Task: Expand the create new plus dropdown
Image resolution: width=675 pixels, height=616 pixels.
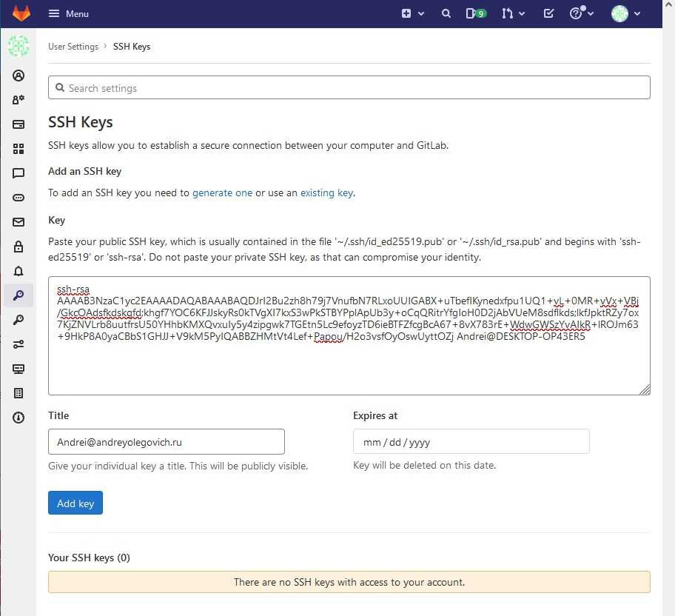Action: point(412,13)
